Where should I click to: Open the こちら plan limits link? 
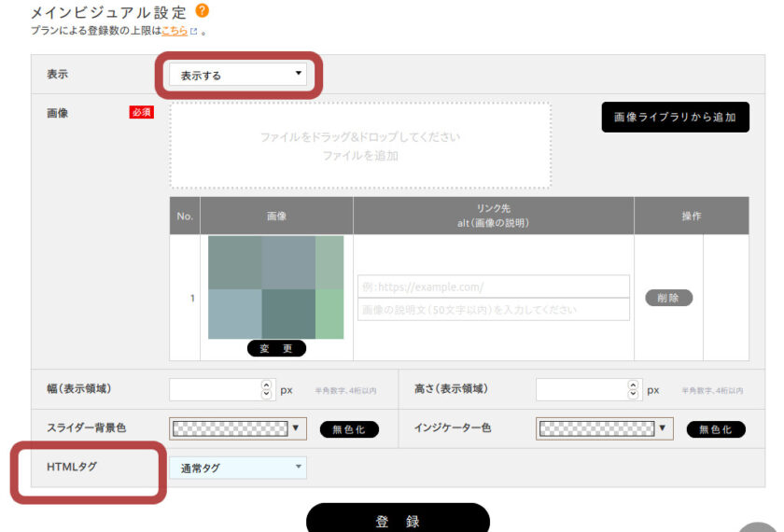tap(175, 31)
